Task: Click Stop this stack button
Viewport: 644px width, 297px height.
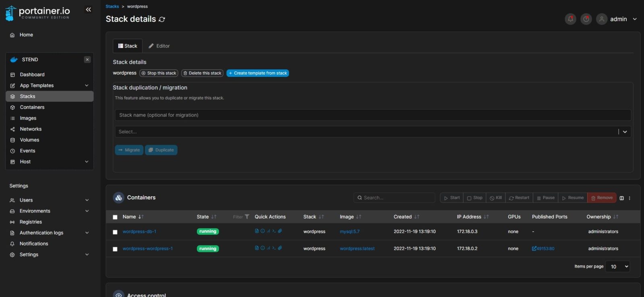Action: point(159,73)
